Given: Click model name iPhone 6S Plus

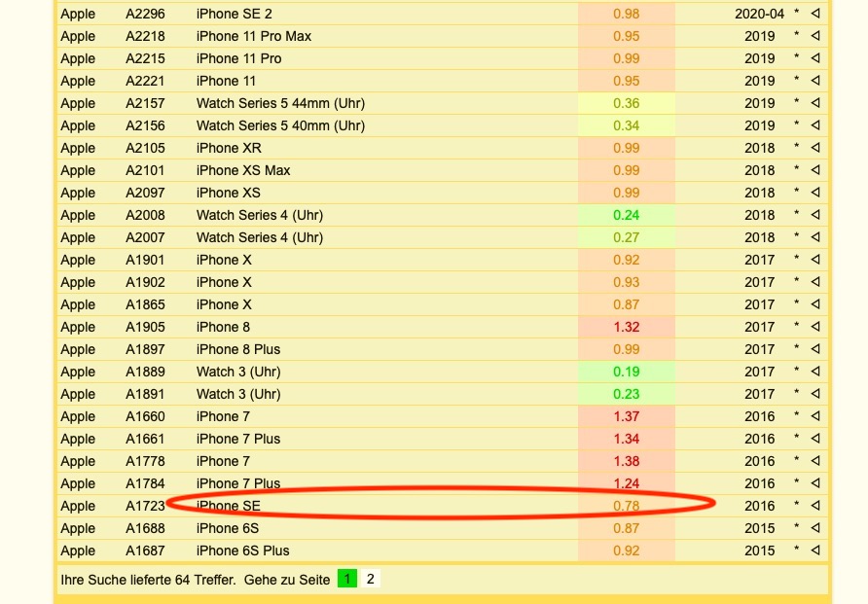Looking at the screenshot, I should click(242, 551).
